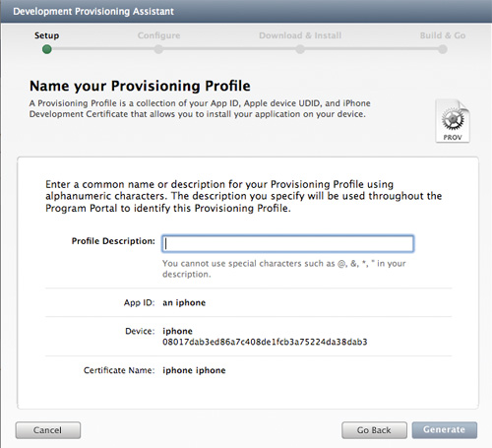Click the Name your Provisioning Profile heading

click(140, 86)
